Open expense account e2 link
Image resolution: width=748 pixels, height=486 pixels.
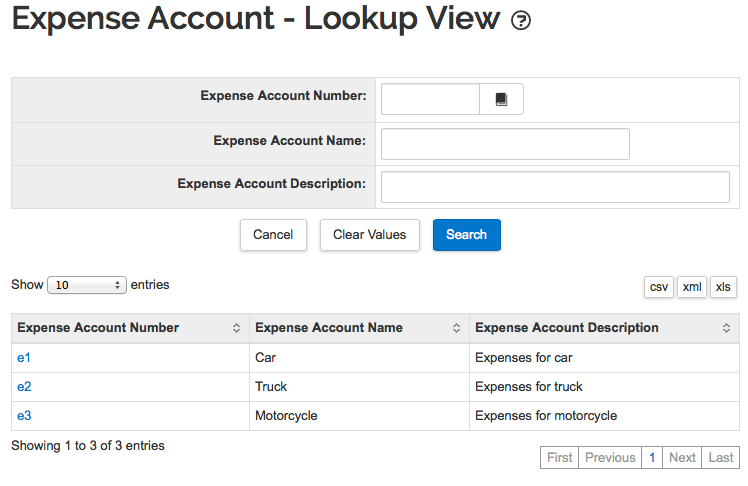tap(24, 387)
